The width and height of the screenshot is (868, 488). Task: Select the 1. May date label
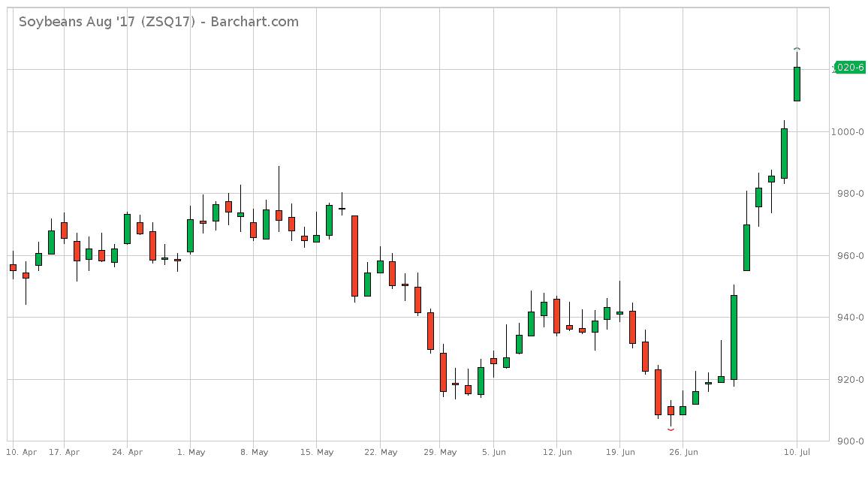pyautogui.click(x=190, y=452)
